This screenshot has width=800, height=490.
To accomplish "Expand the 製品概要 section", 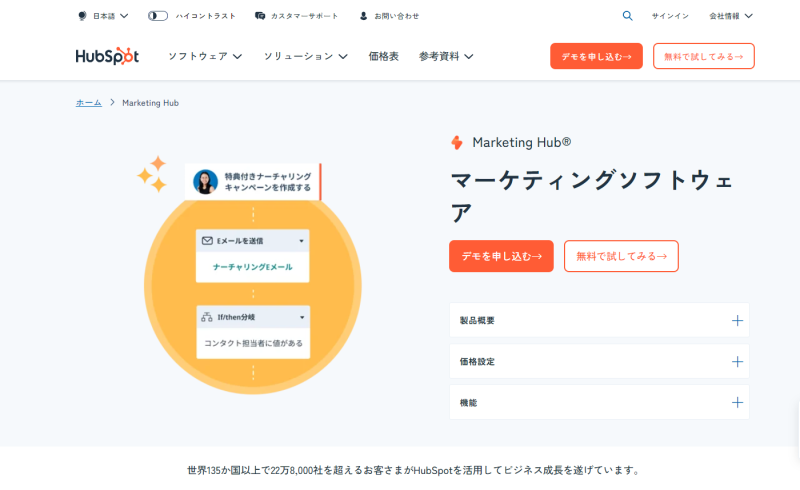I will [599, 320].
